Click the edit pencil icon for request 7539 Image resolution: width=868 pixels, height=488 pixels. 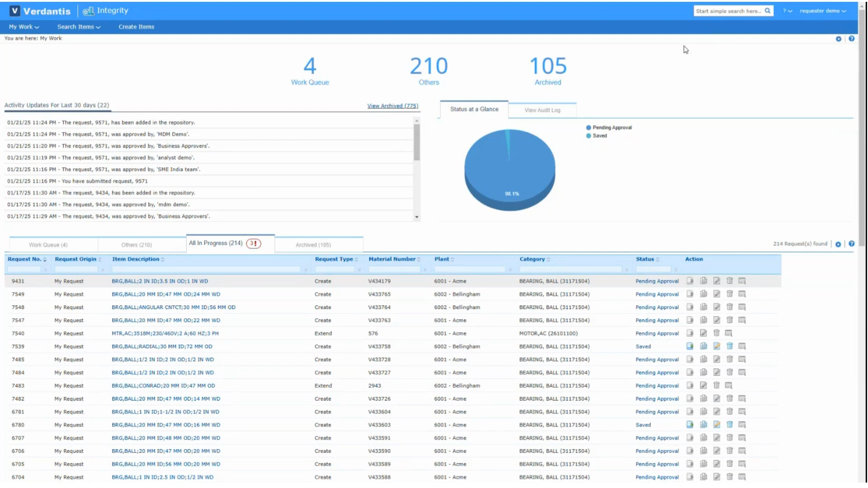pyautogui.click(x=717, y=347)
